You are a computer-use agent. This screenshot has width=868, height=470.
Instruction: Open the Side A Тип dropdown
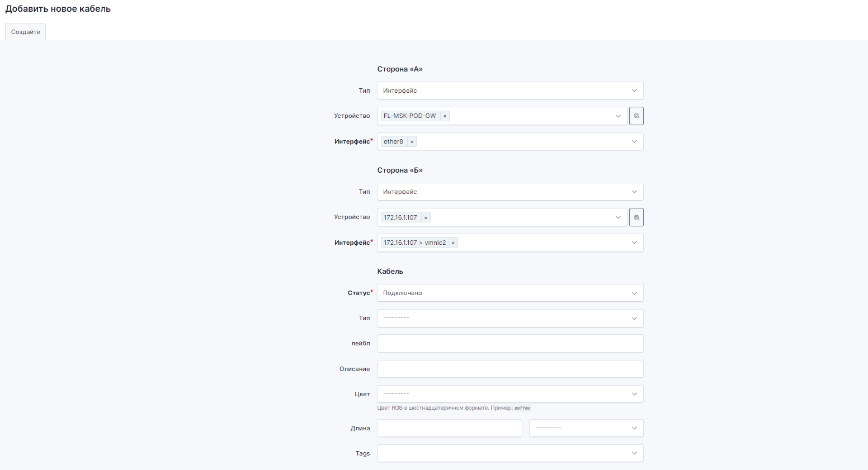click(510, 91)
